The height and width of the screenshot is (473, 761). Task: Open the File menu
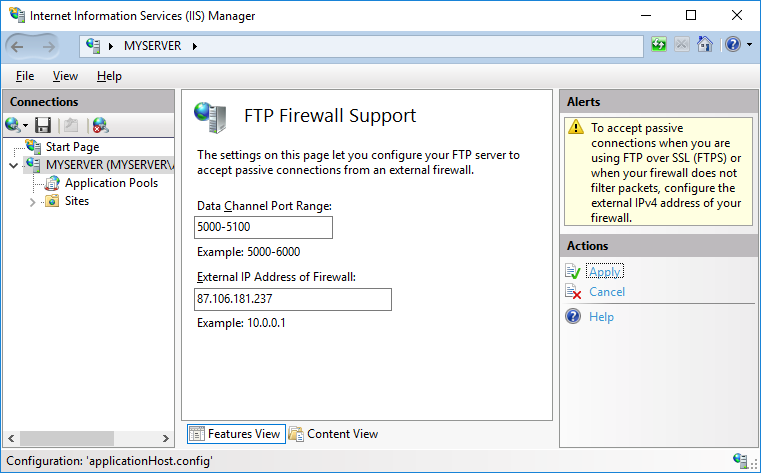[x=25, y=76]
